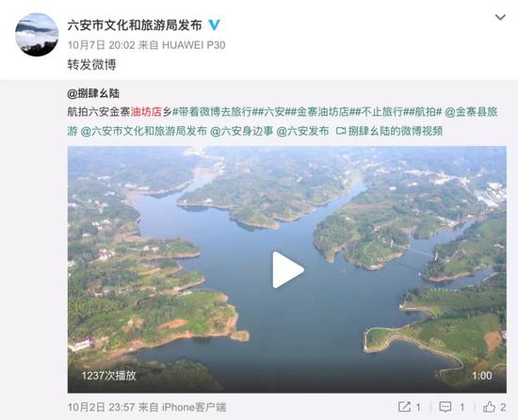
Task: Click the poster's round avatar photo
Action: (37, 35)
